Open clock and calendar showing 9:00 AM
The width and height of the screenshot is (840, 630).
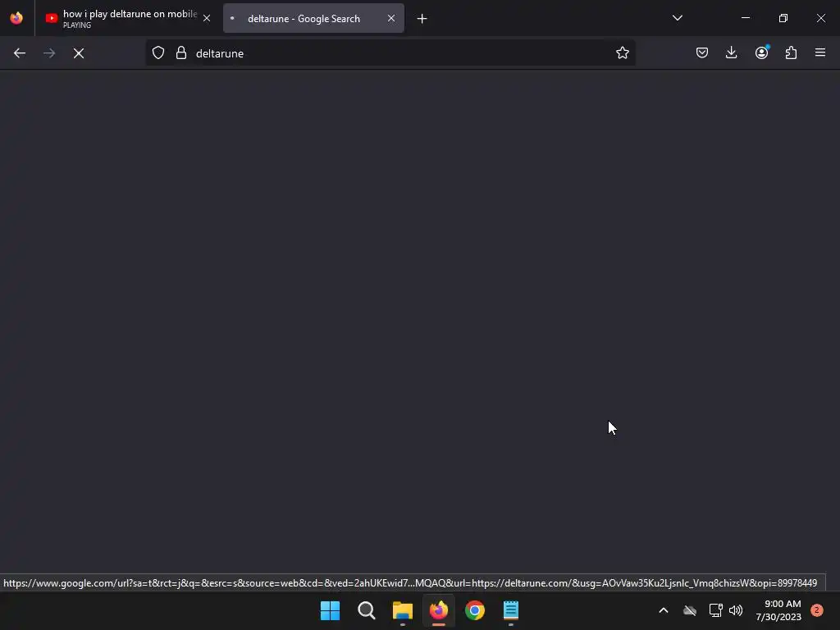pos(778,610)
